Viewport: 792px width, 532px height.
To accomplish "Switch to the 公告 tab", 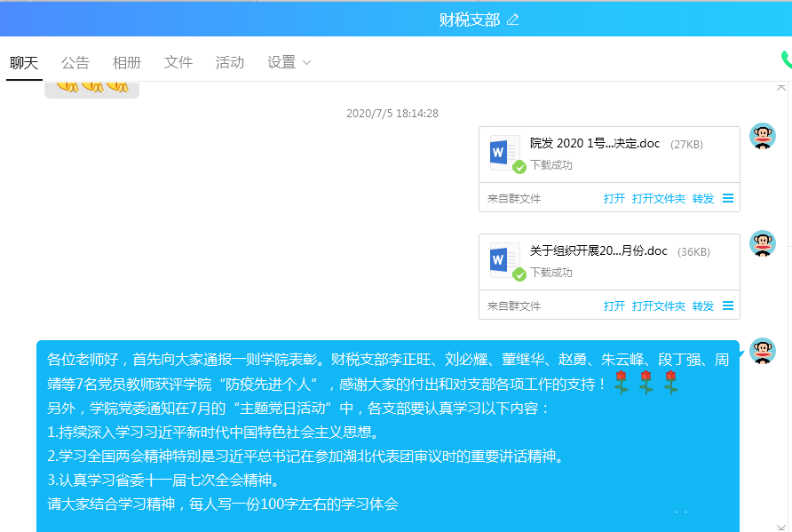I will (x=75, y=62).
